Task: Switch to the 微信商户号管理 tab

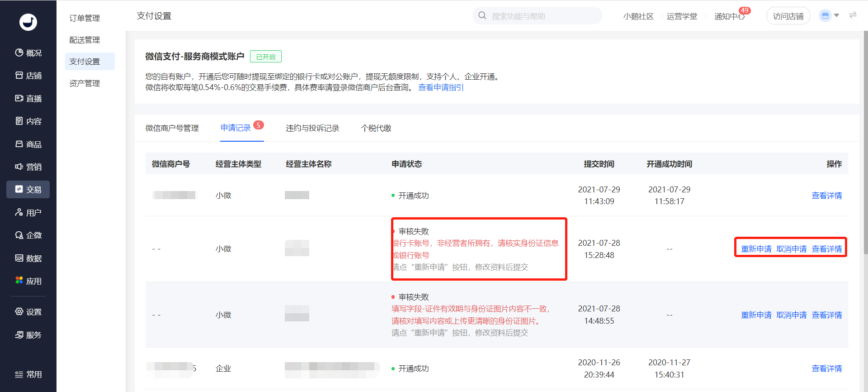Action: 172,128
